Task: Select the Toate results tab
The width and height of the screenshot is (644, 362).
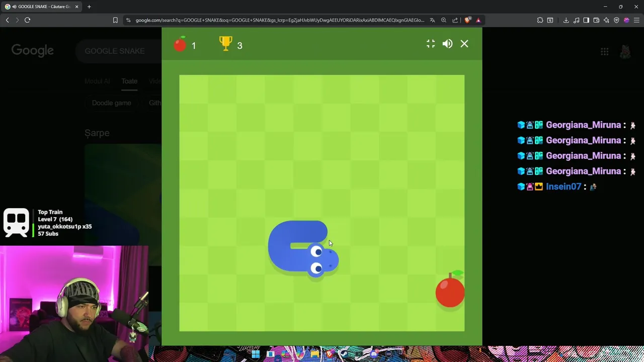Action: 129,81
